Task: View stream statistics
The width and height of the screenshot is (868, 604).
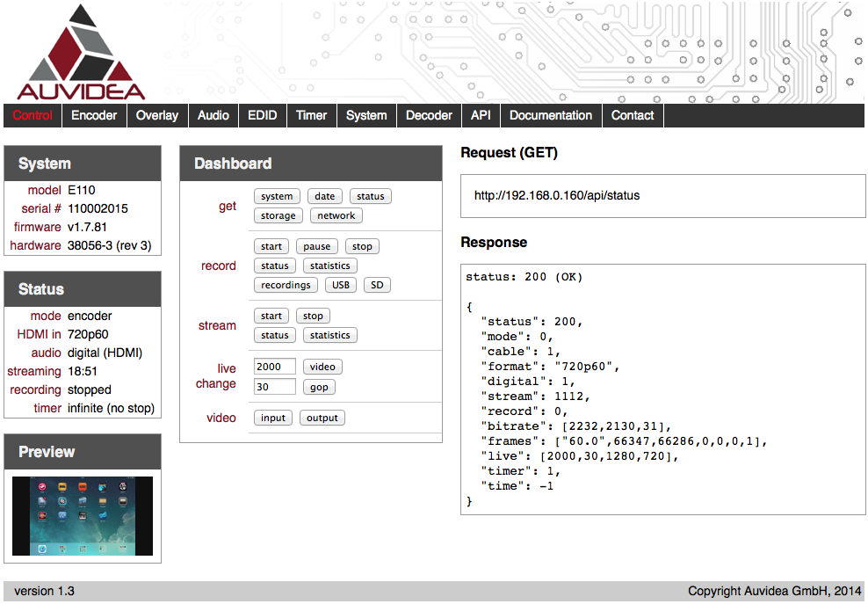Action: pos(330,335)
